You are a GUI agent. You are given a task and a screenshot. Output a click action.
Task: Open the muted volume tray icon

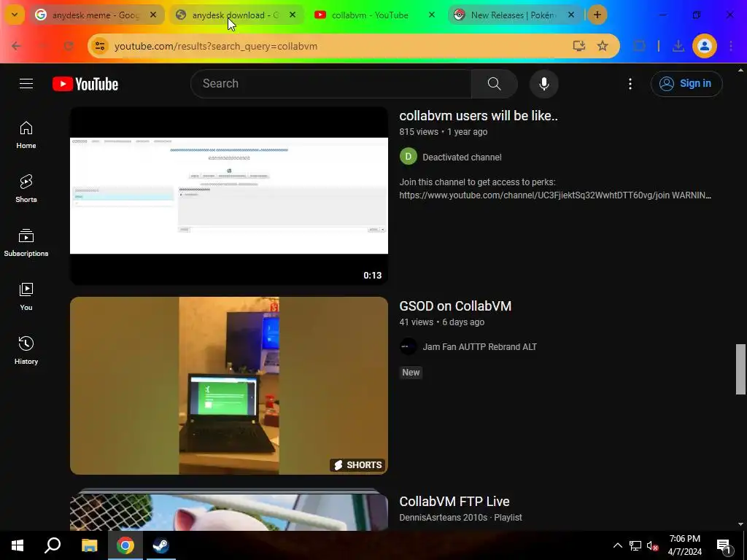(x=653, y=545)
